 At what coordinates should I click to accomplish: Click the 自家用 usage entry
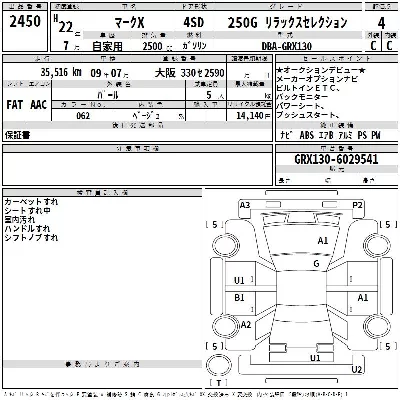click(x=107, y=46)
